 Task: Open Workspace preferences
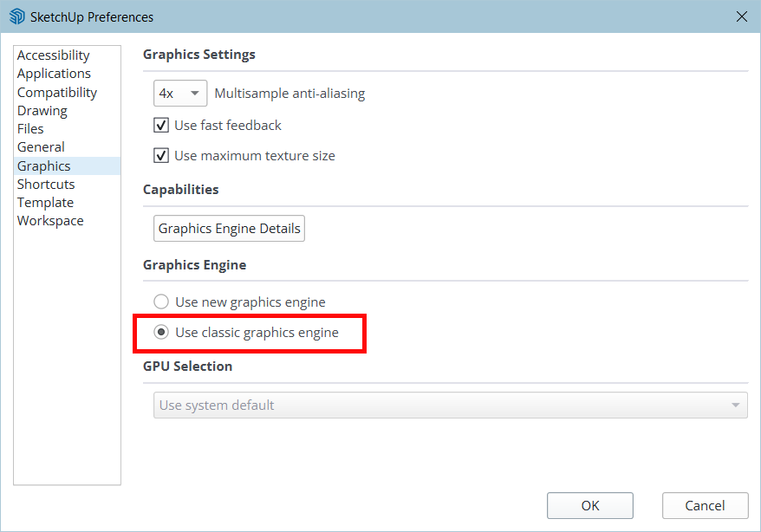pos(50,221)
